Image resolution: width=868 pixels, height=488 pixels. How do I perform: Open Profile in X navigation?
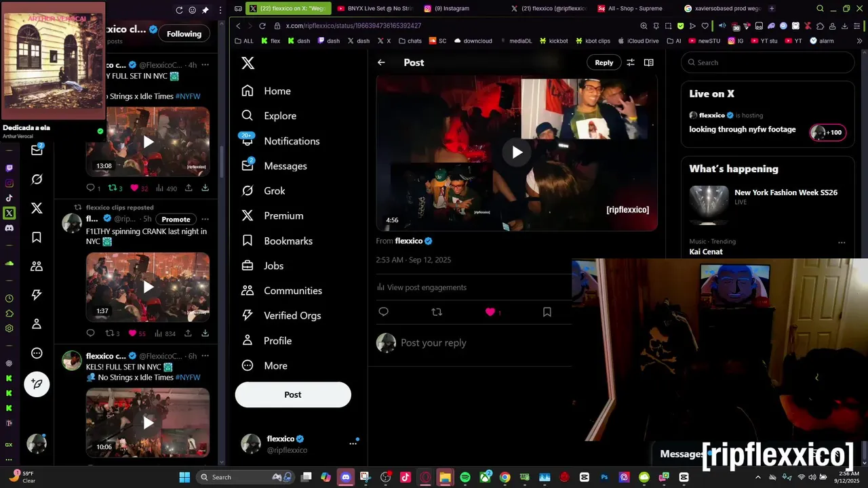(x=267, y=341)
